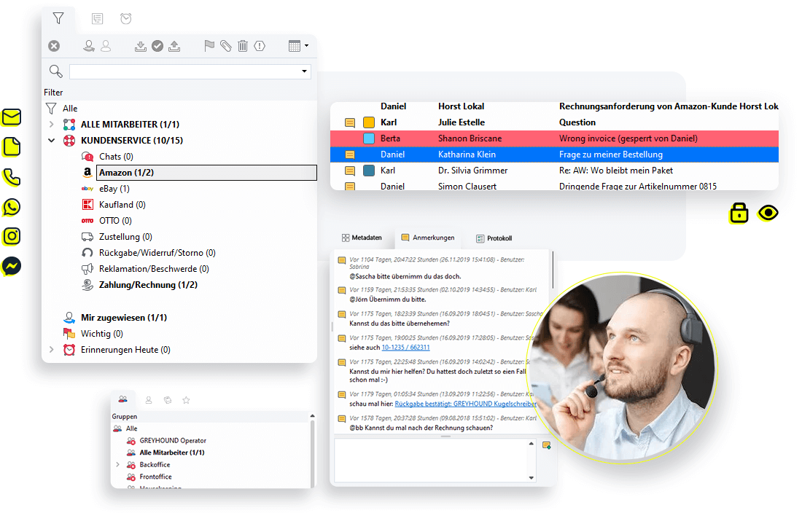Screen dimensions: 802x532
Task: Click the alarm clock reminders tab
Action: pyautogui.click(x=126, y=19)
